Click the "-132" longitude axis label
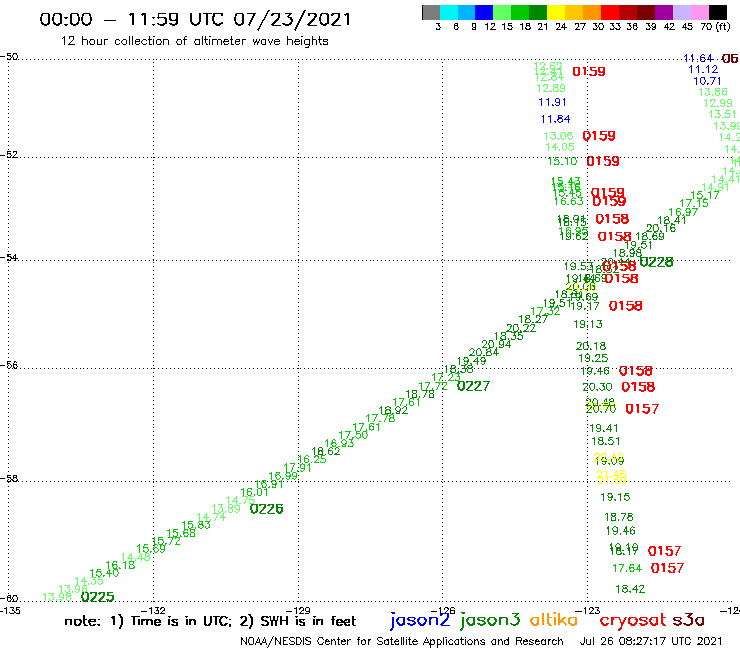The image size is (740, 650). click(x=153, y=611)
